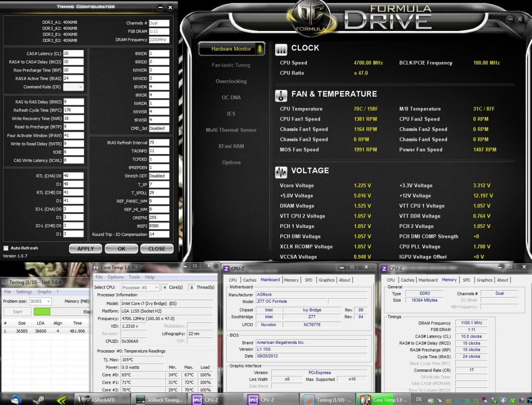Click DRAM Frequency 1100.1 MHz in CPU-Z
This screenshot has width=532, height=405.
pos(471,323)
